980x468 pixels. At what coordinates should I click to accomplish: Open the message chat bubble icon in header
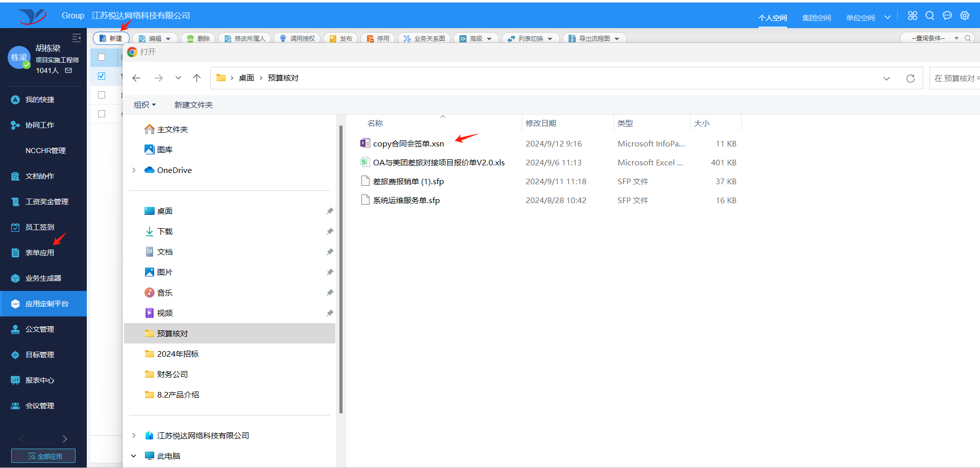coord(947,16)
